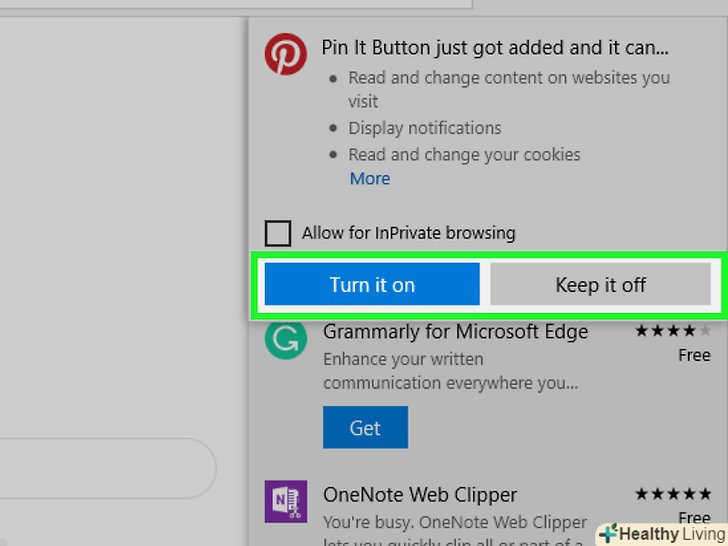Click the Pin It Button just got added heading
728x546 pixels.
[495, 48]
